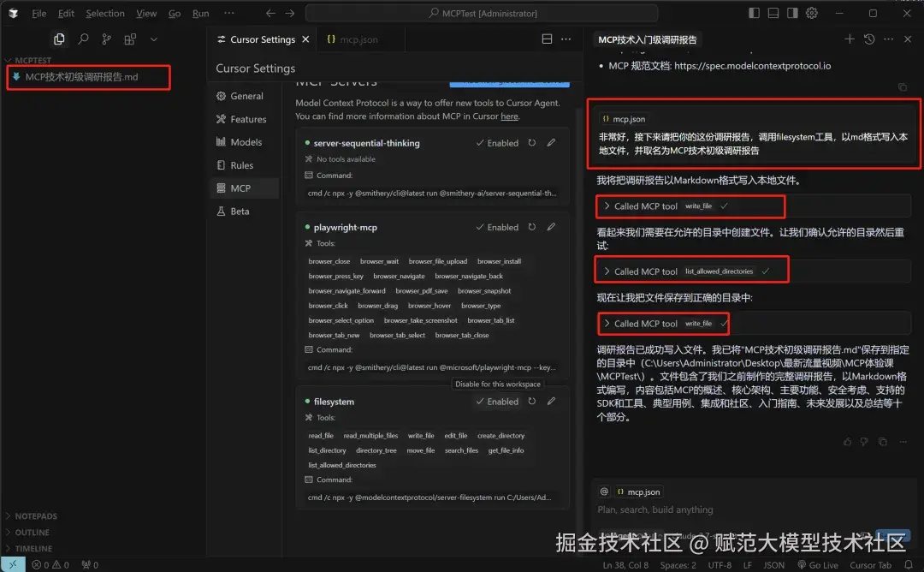Open the Go menu
The height and width of the screenshot is (572, 924).
[174, 13]
